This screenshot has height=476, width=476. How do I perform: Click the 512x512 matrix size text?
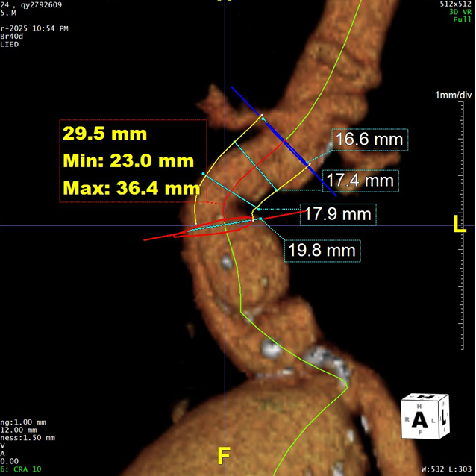456,4
